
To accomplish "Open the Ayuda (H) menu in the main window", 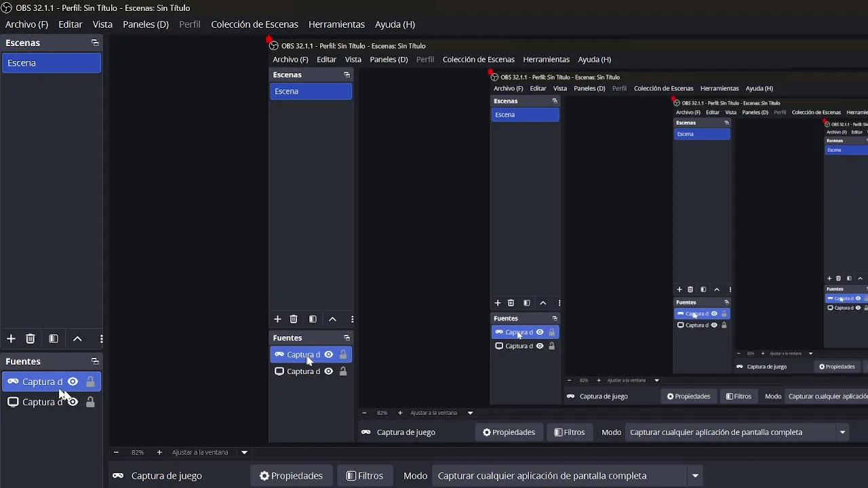I will [395, 24].
